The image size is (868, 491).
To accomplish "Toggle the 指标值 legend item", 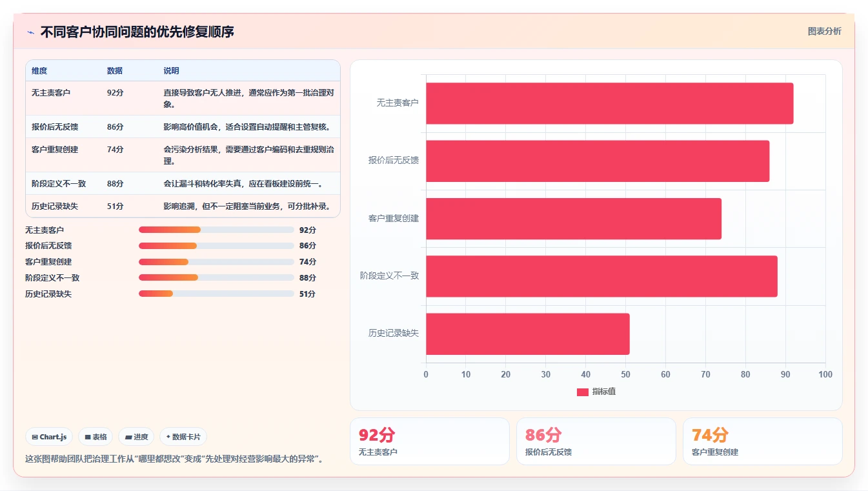I will 596,392.
